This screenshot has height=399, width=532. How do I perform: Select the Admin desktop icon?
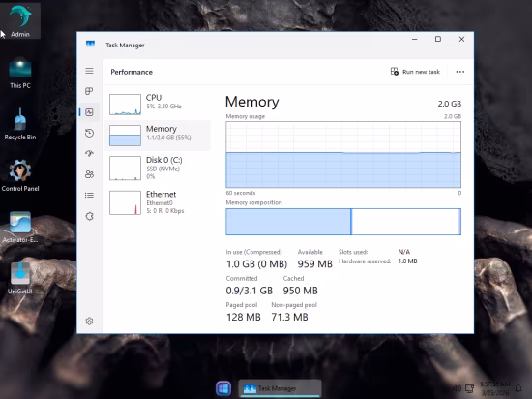(x=20, y=21)
